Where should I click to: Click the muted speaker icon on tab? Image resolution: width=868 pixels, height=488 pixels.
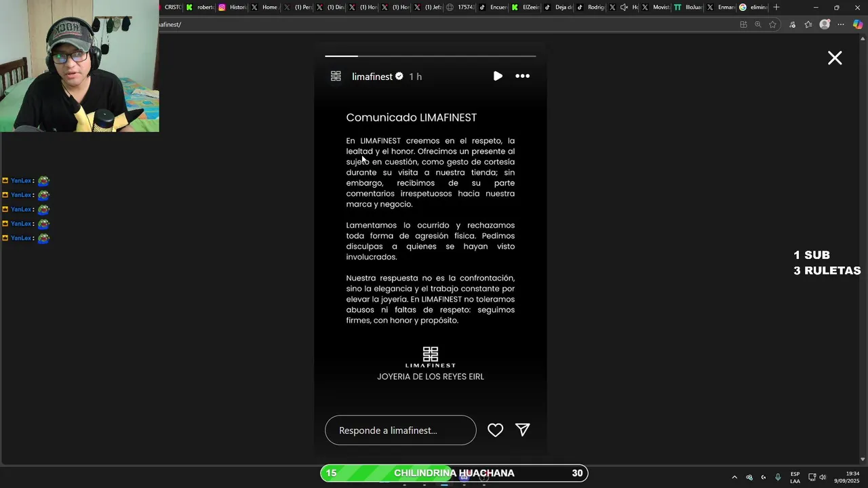tap(624, 7)
